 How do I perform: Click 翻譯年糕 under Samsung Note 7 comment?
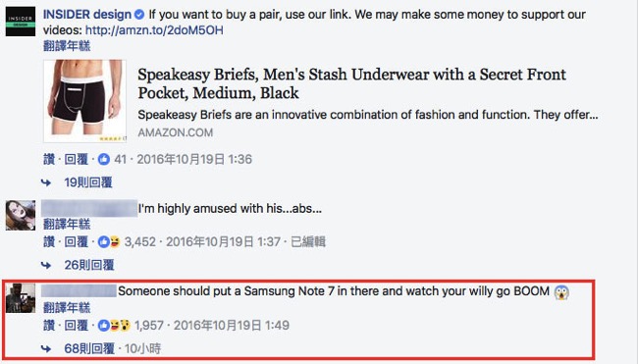(67, 308)
